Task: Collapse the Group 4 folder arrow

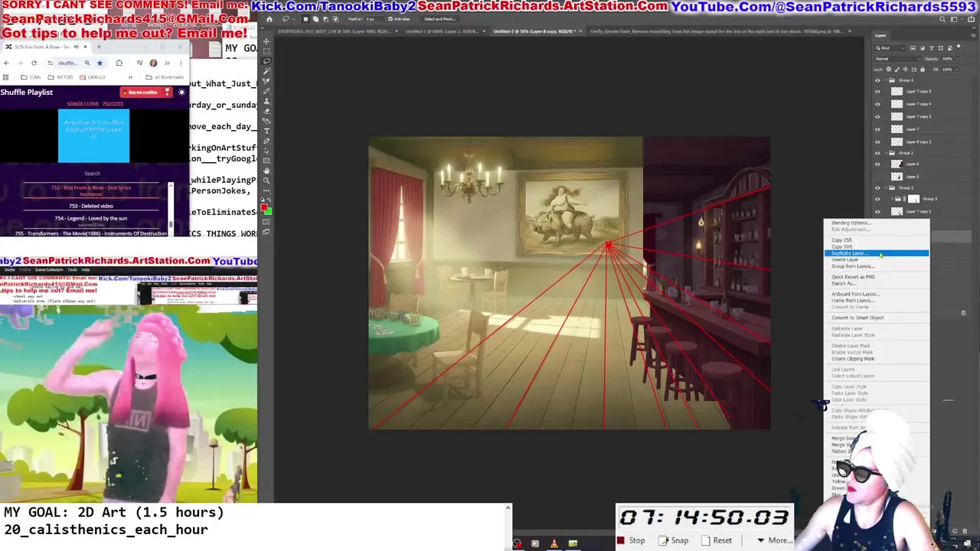Action: (886, 80)
